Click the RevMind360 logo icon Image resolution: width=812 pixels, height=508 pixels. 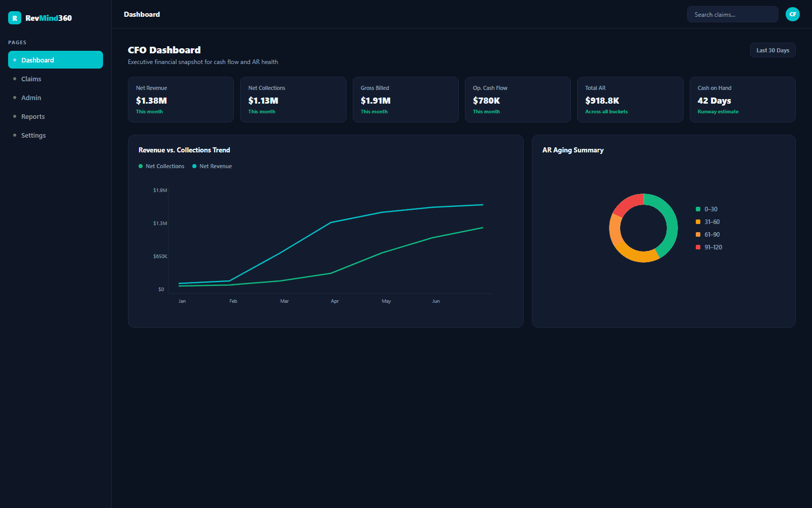pyautogui.click(x=15, y=18)
